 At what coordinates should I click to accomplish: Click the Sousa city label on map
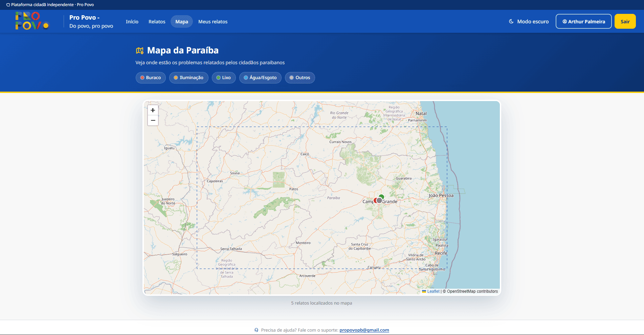click(x=235, y=173)
